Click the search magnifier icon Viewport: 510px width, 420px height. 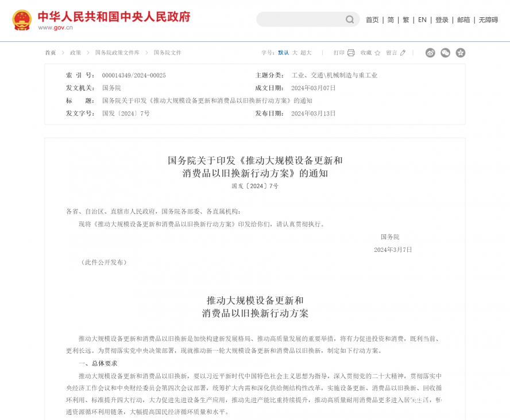(x=350, y=20)
